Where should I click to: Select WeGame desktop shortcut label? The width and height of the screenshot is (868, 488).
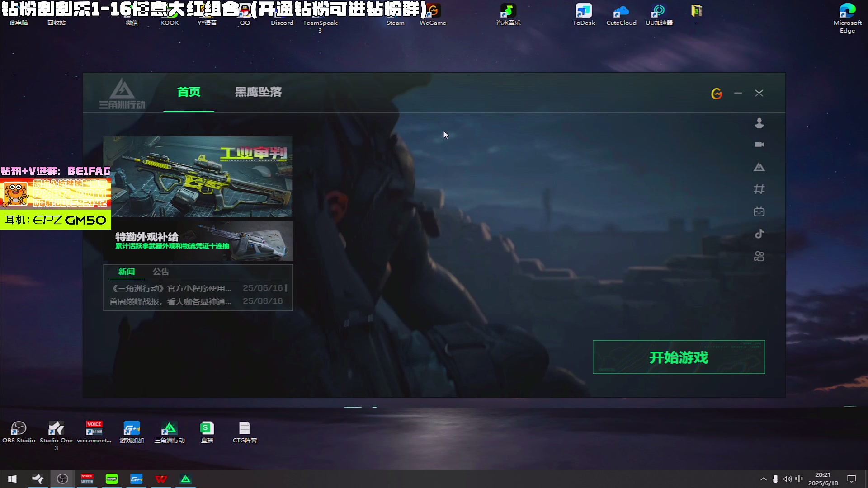(x=433, y=23)
